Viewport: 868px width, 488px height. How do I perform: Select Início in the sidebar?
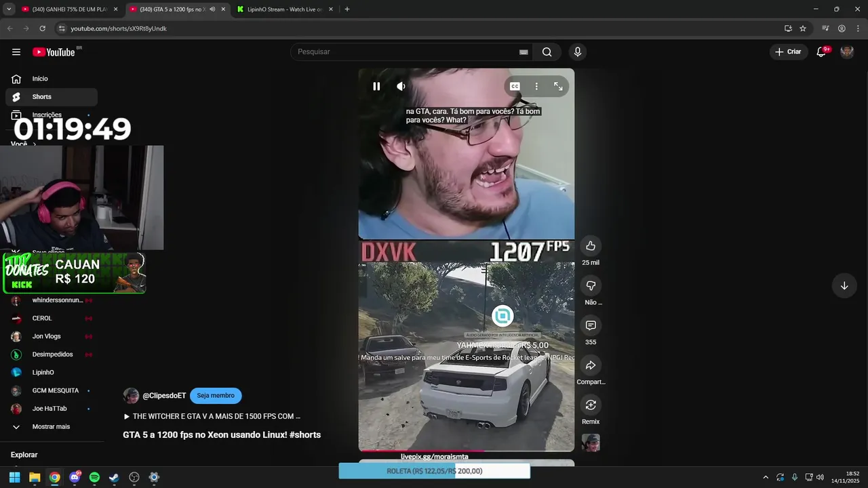click(x=52, y=79)
